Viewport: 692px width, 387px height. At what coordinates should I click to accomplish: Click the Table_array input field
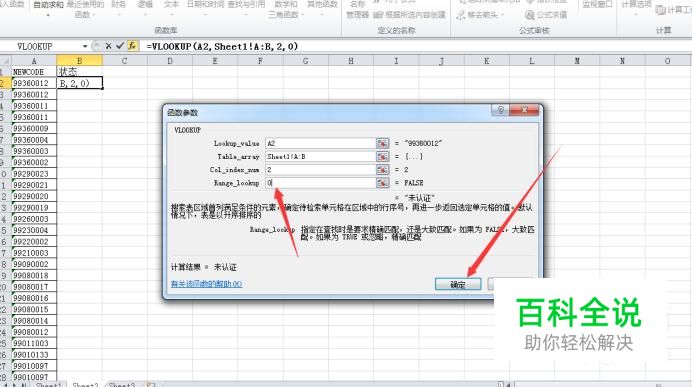click(320, 157)
